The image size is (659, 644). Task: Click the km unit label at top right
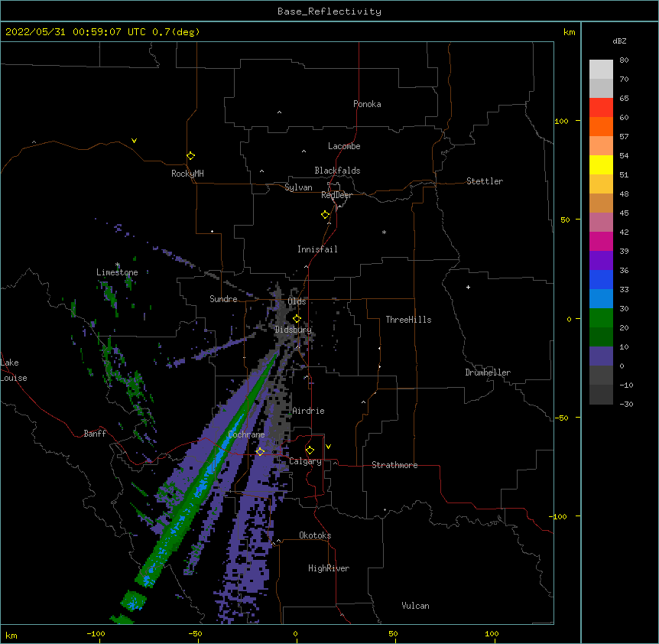point(569,32)
